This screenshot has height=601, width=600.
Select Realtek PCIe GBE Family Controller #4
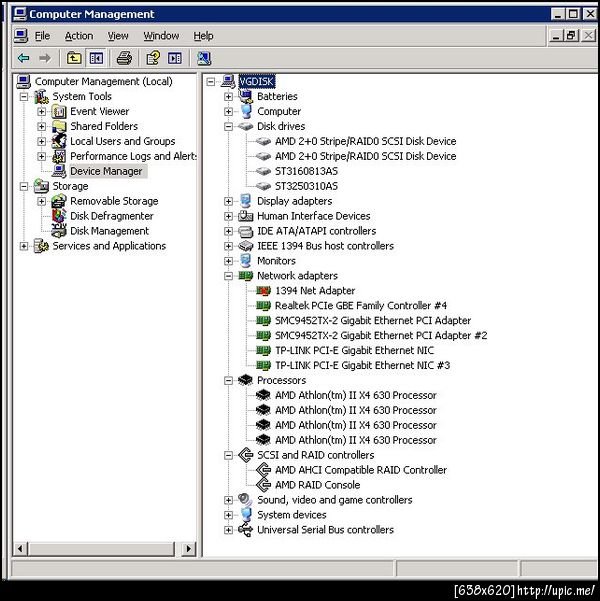360,305
